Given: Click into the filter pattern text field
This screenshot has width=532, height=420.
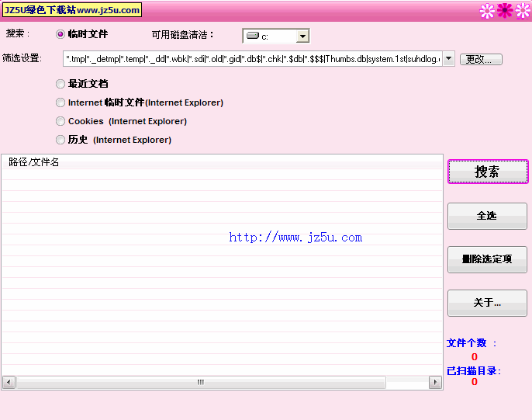Looking at the screenshot, I should point(253,59).
